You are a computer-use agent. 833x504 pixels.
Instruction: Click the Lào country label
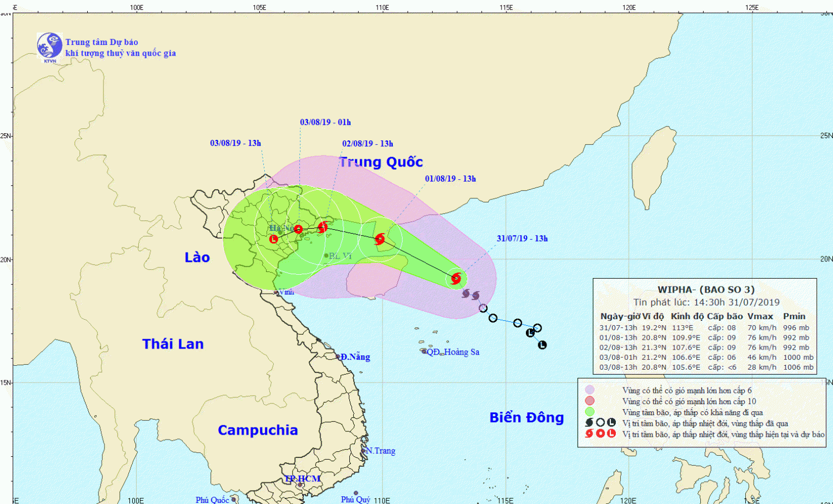197,258
